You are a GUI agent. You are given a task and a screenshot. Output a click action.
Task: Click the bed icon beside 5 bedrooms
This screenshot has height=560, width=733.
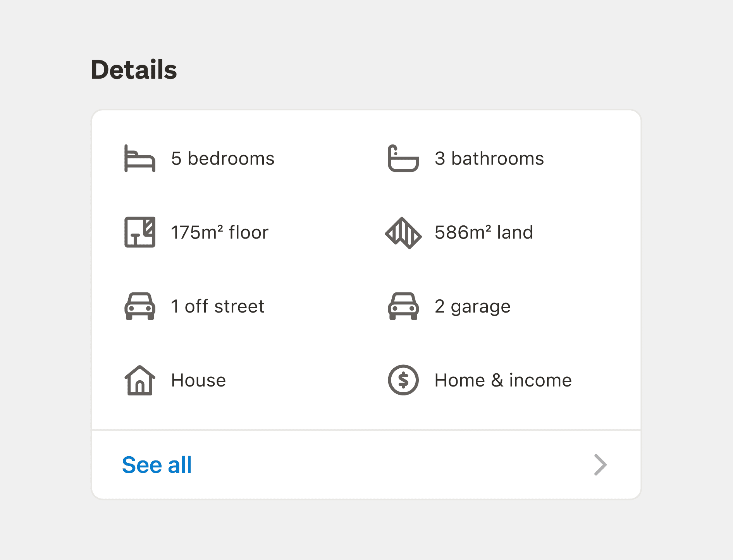point(140,158)
